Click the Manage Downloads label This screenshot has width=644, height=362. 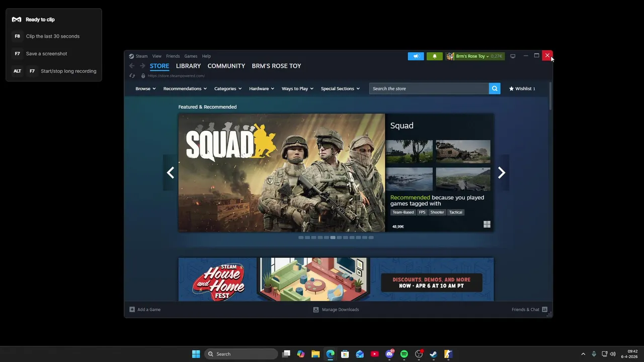(340, 310)
